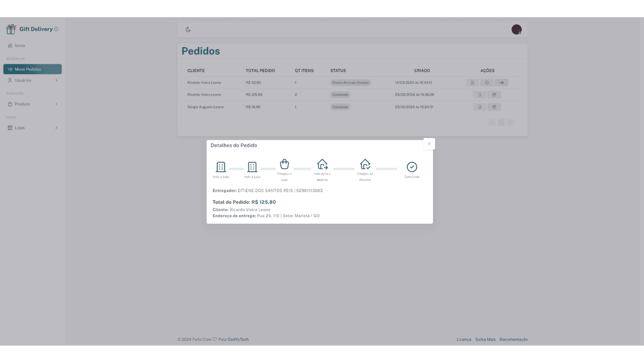
Task: Click the Chegou ao Destino house icon
Action: click(365, 164)
